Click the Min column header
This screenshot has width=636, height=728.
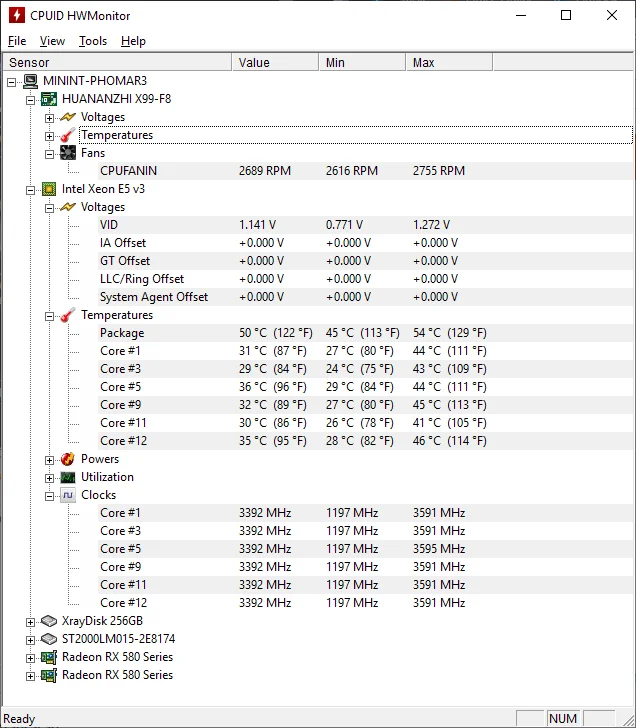(x=362, y=62)
